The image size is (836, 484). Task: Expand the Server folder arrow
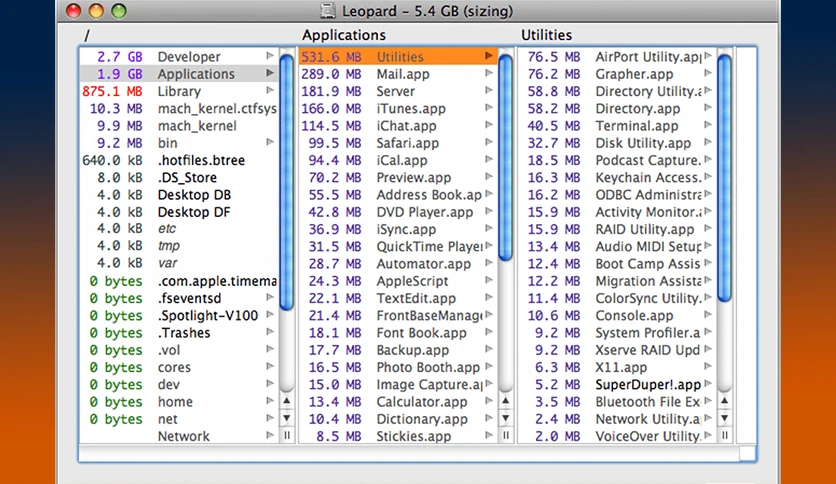(x=489, y=90)
